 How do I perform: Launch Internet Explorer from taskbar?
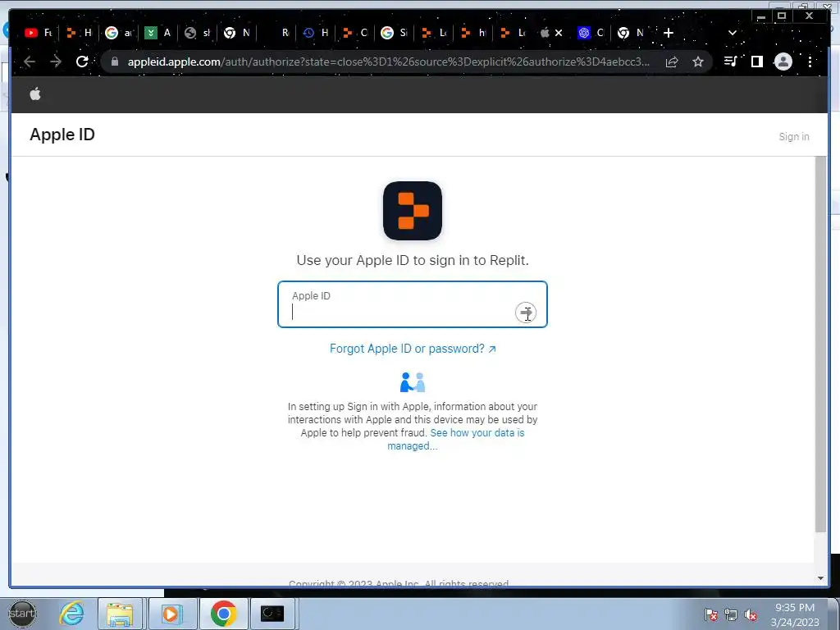coord(72,614)
